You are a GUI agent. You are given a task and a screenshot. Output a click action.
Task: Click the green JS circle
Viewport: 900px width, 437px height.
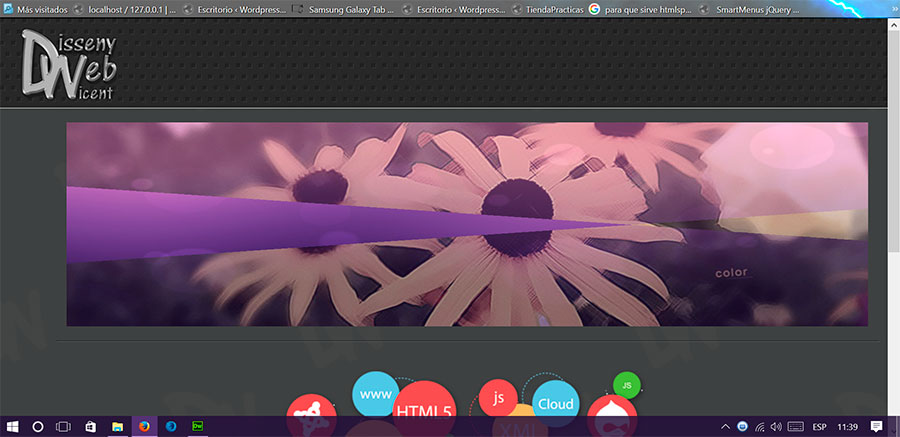tap(627, 385)
